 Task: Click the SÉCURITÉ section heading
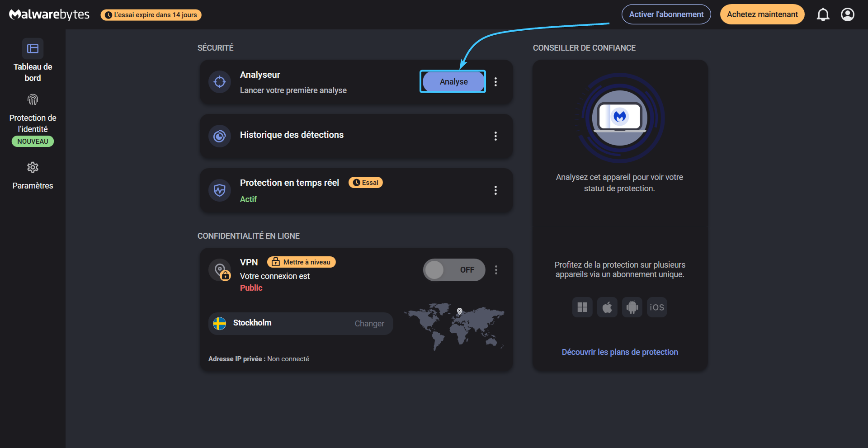(216, 48)
